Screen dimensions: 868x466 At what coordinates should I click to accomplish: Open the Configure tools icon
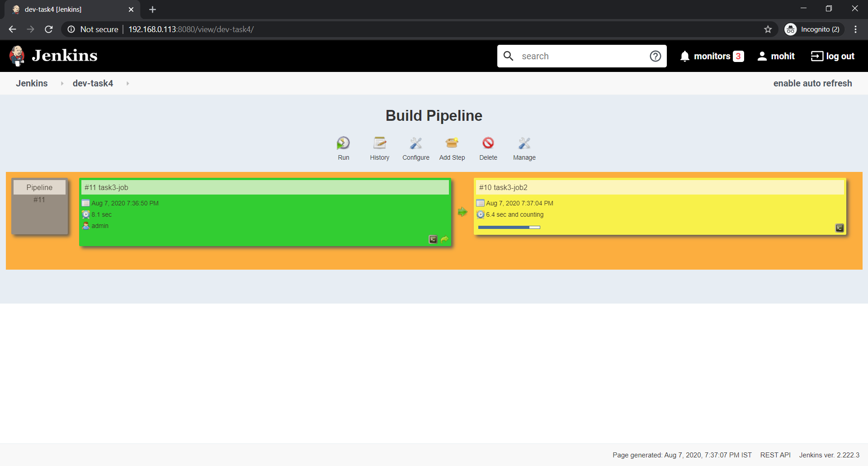[x=415, y=143]
